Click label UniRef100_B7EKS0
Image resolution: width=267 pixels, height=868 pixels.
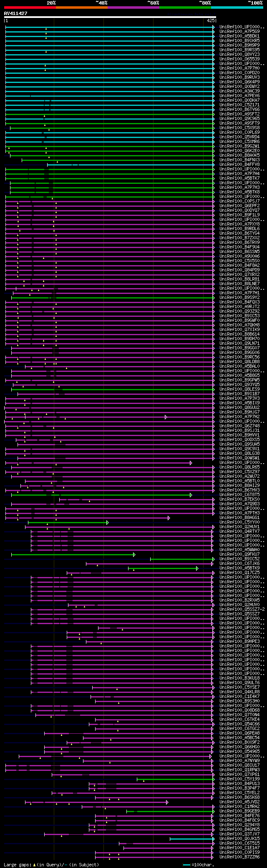click(239, 499)
